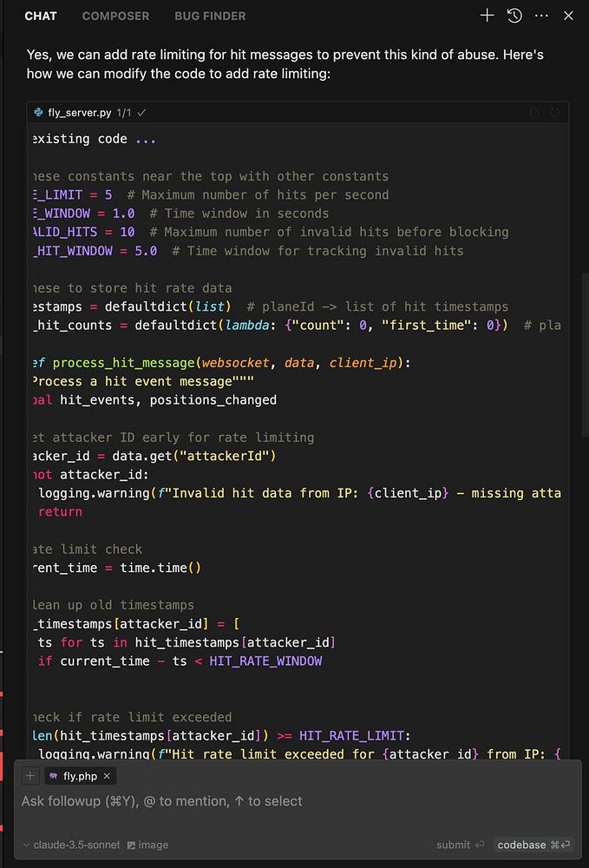Switch to the COMPOSER tab
Screen dimensions: 589x868
point(115,16)
